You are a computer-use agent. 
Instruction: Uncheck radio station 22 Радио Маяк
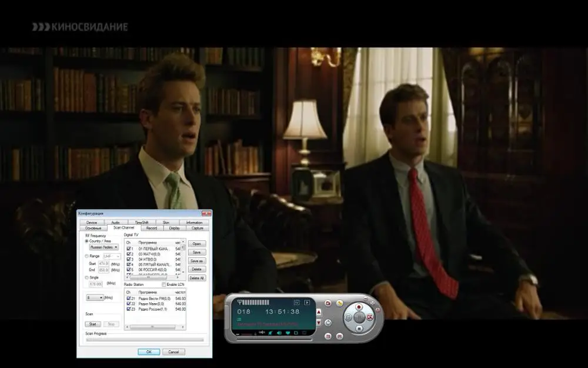tap(129, 304)
